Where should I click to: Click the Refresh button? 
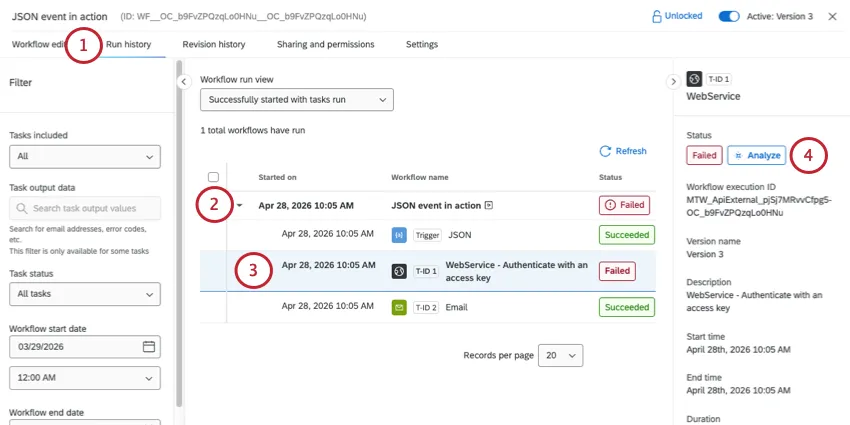pos(623,151)
